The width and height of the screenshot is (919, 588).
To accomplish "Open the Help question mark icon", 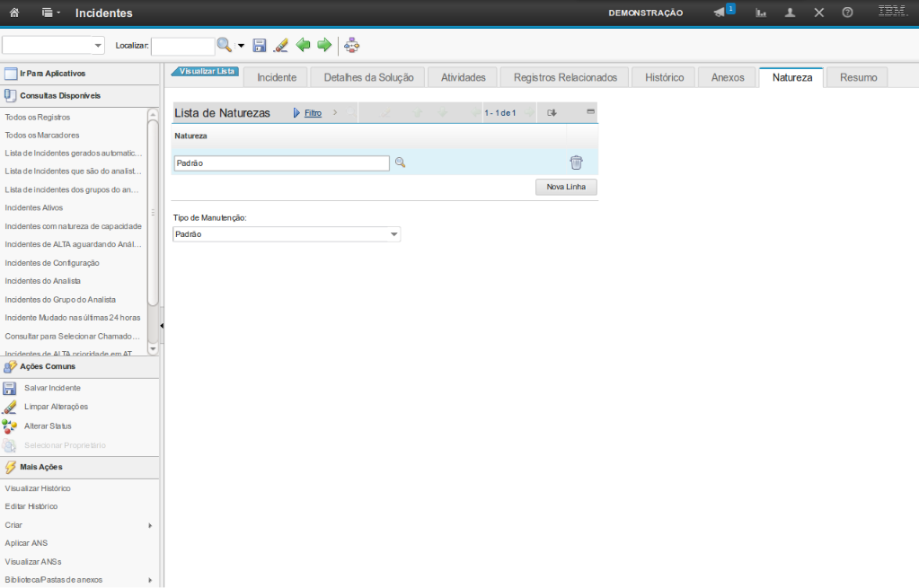I will pos(847,13).
